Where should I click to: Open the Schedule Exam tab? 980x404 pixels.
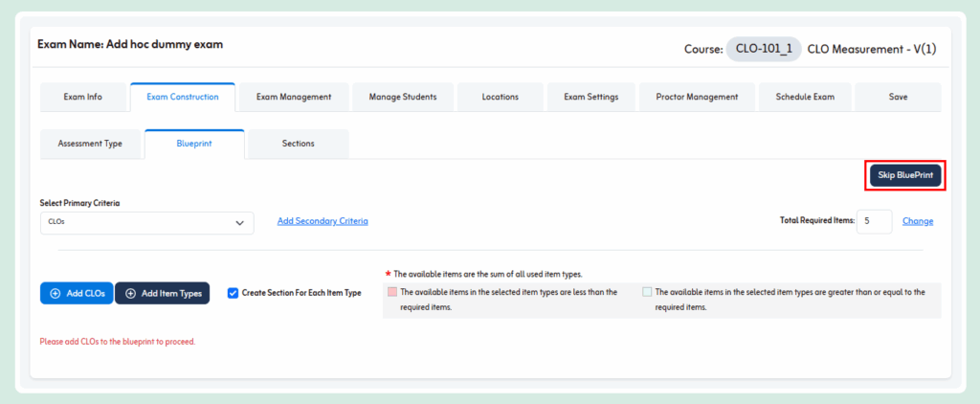(x=805, y=97)
